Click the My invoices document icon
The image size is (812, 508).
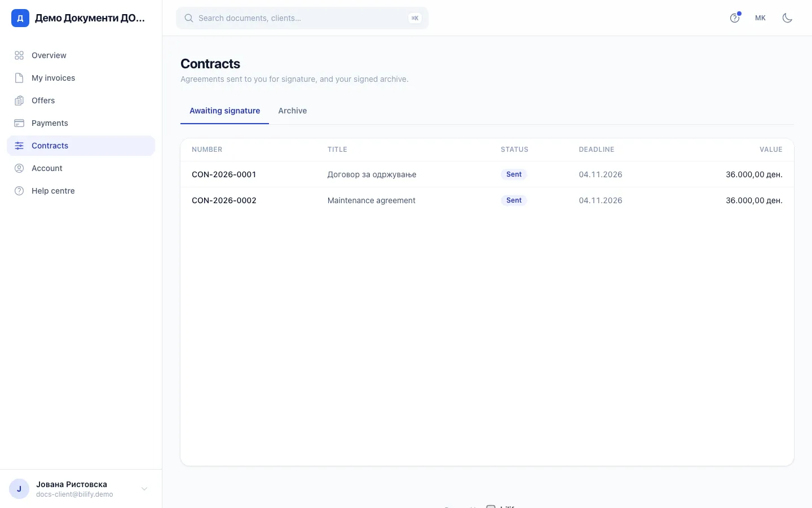click(19, 78)
